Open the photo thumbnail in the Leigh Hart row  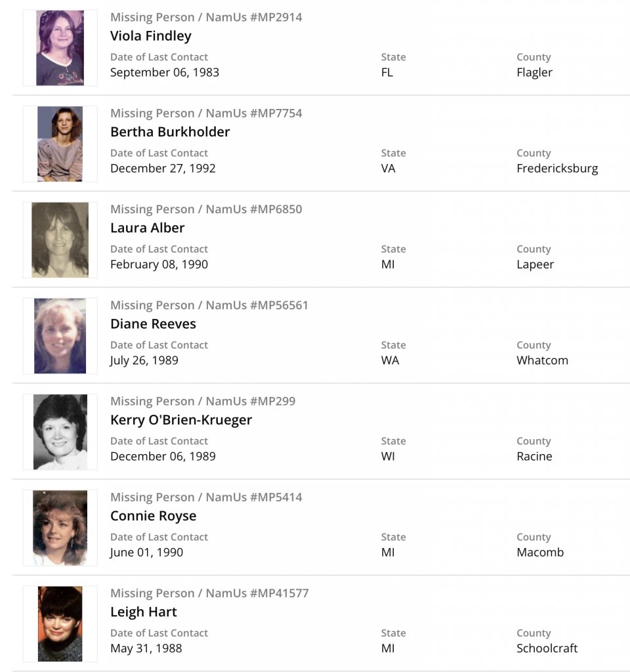click(60, 623)
